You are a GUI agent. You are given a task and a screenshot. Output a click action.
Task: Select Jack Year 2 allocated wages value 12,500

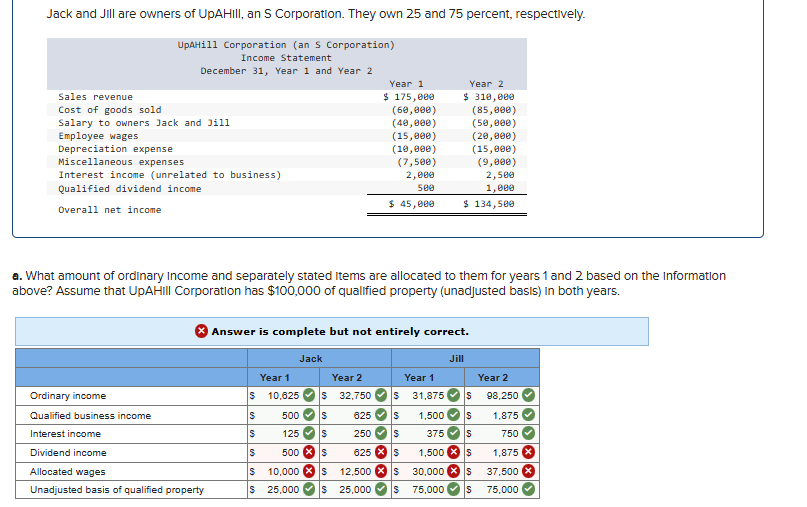[x=355, y=471]
